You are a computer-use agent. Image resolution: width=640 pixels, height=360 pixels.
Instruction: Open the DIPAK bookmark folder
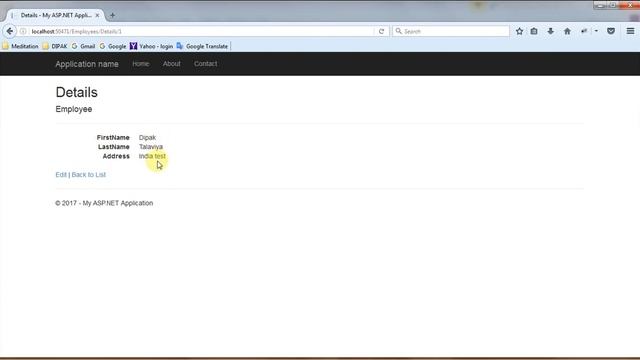click(55, 47)
